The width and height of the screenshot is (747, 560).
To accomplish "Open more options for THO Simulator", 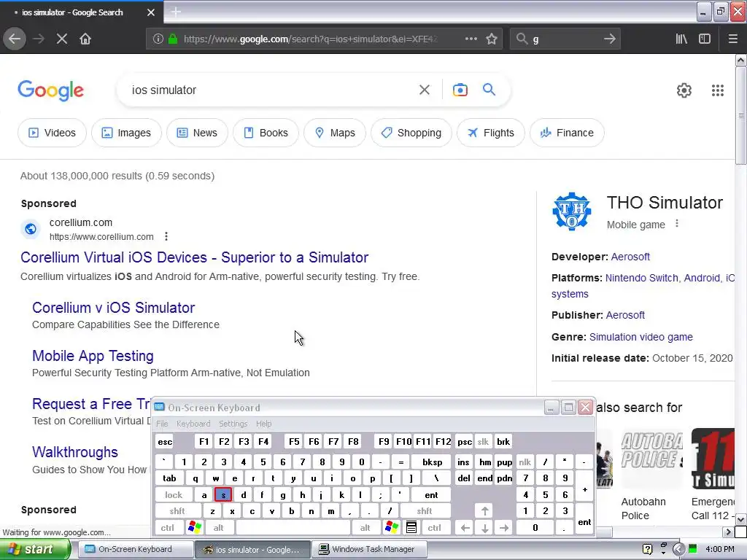I will (x=676, y=223).
